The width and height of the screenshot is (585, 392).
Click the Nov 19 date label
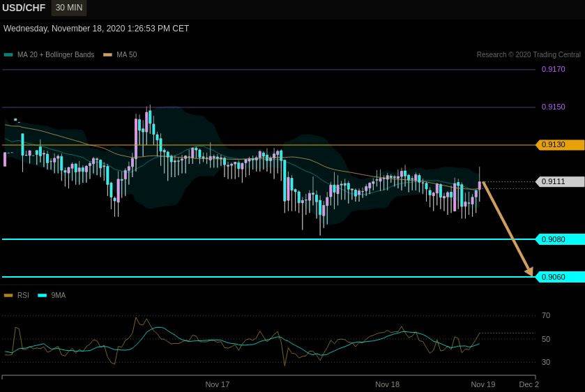click(483, 384)
